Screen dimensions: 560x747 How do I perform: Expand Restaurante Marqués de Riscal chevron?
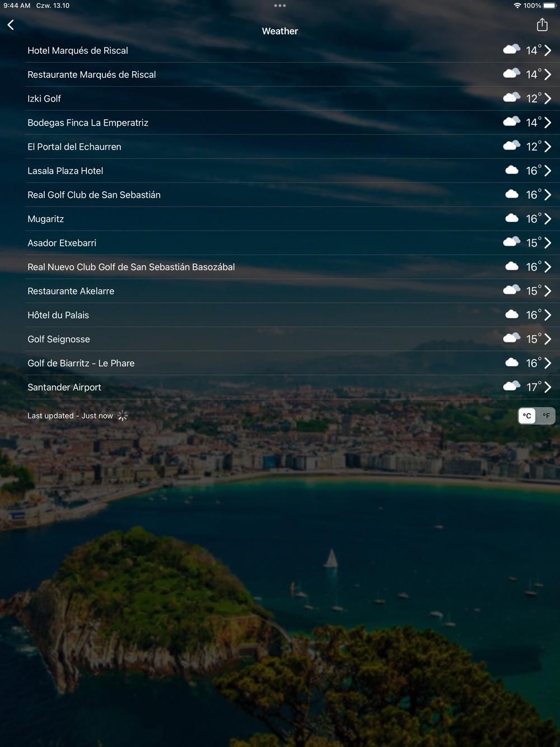(548, 74)
